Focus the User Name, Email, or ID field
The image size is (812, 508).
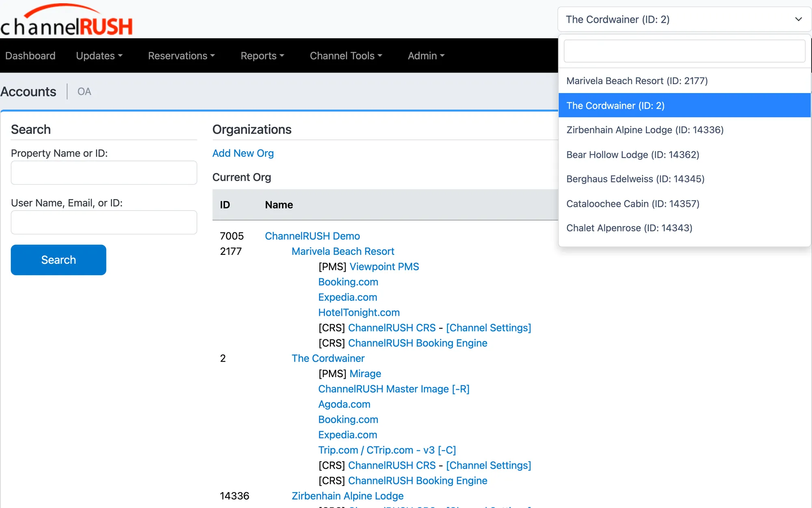[x=104, y=222]
